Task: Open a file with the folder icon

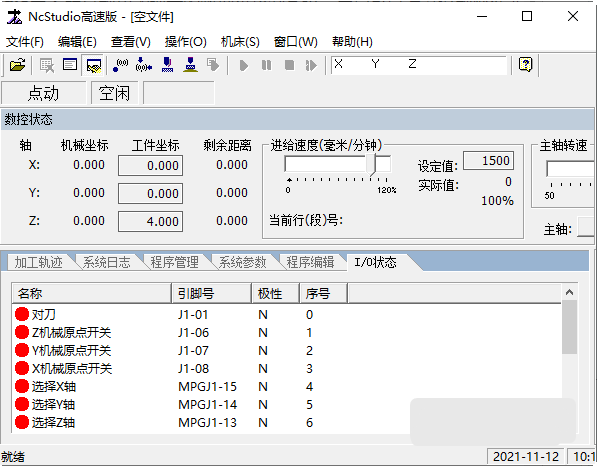Action: 18,65
